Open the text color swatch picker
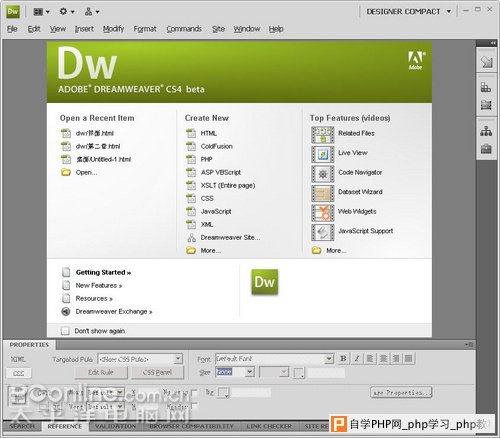500x438 pixels. pyautogui.click(x=299, y=373)
